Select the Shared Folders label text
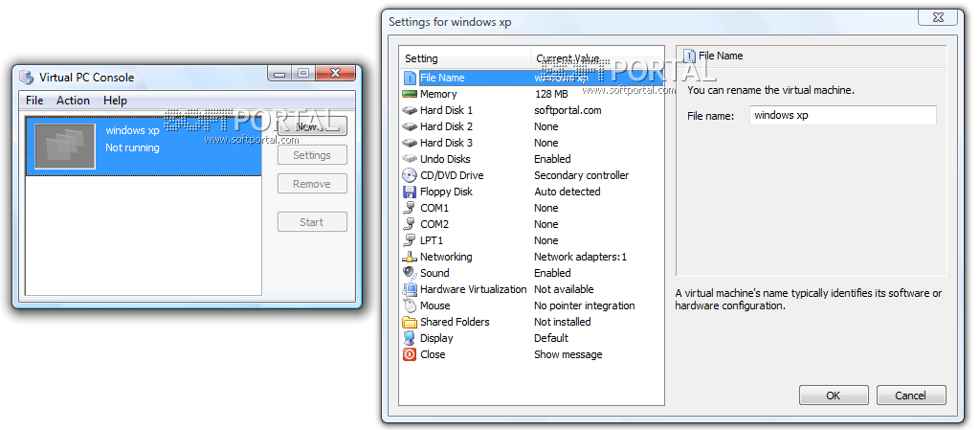The width and height of the screenshot is (980, 430). tap(455, 322)
